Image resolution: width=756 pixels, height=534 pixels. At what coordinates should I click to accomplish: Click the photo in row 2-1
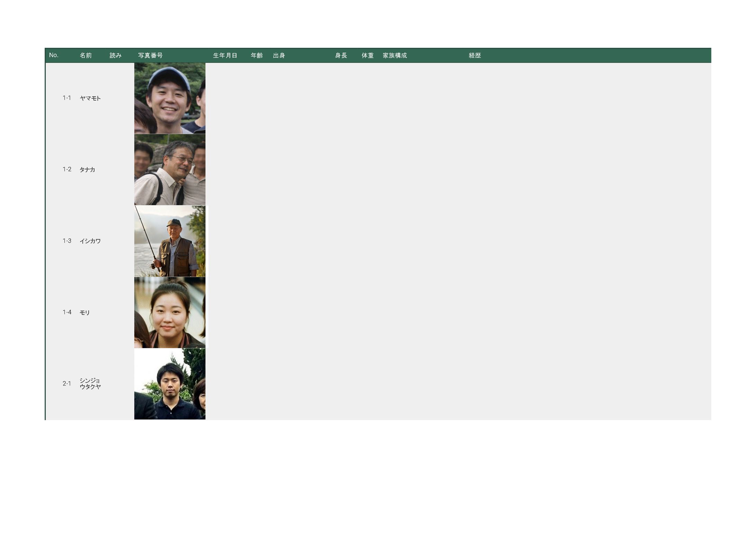170,383
